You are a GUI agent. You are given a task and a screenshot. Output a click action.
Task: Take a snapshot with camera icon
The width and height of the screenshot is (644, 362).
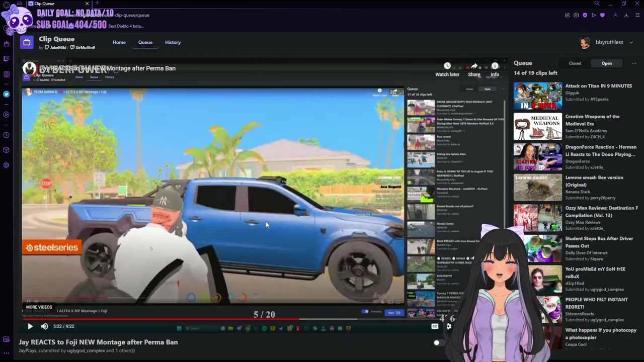pos(576,15)
